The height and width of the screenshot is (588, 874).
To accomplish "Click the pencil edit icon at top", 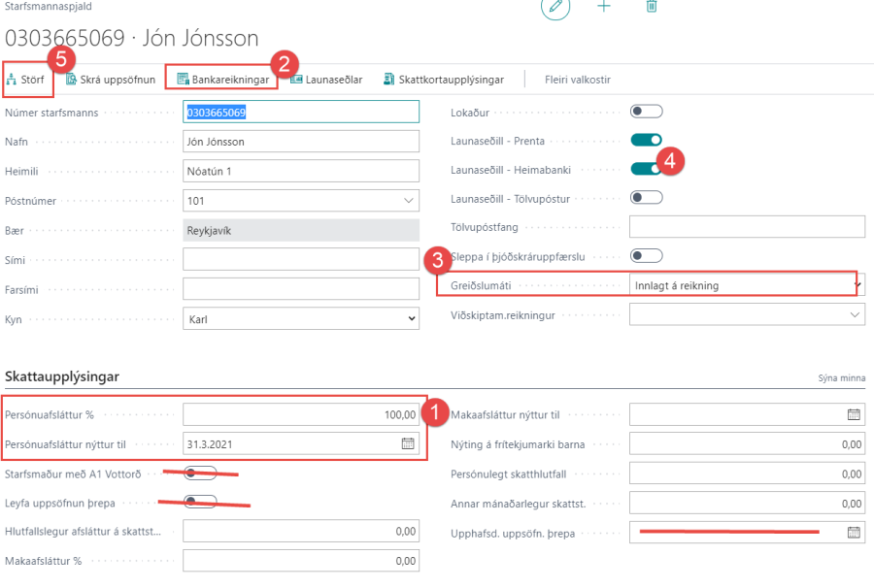I will coord(555,7).
